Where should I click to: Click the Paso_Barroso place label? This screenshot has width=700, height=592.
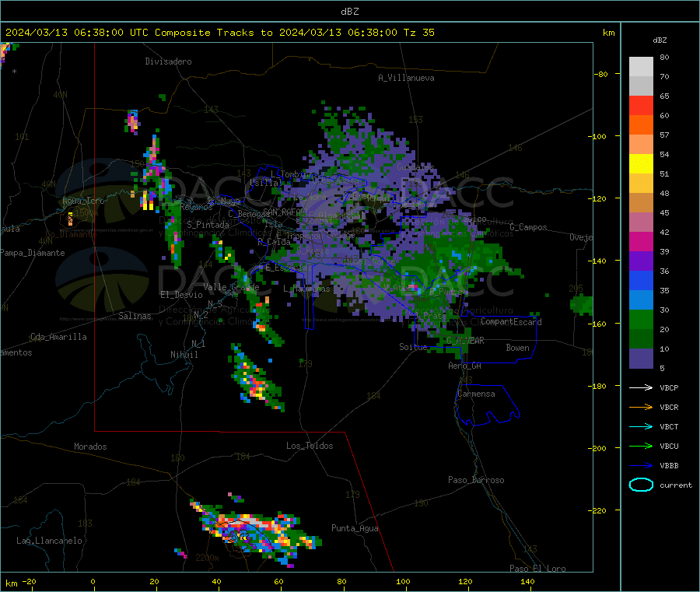click(476, 480)
